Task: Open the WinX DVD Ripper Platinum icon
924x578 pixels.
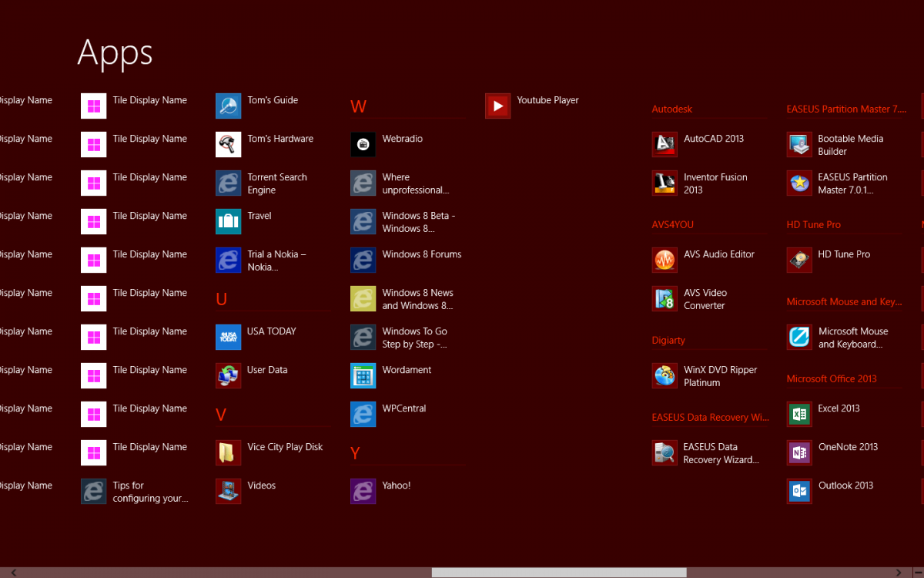Action: pos(665,375)
